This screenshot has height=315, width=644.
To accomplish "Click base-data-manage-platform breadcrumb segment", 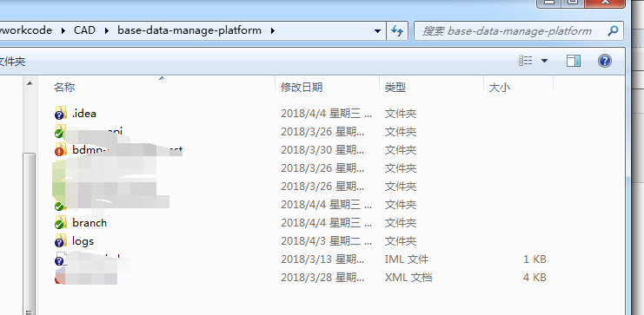I will click(x=189, y=30).
